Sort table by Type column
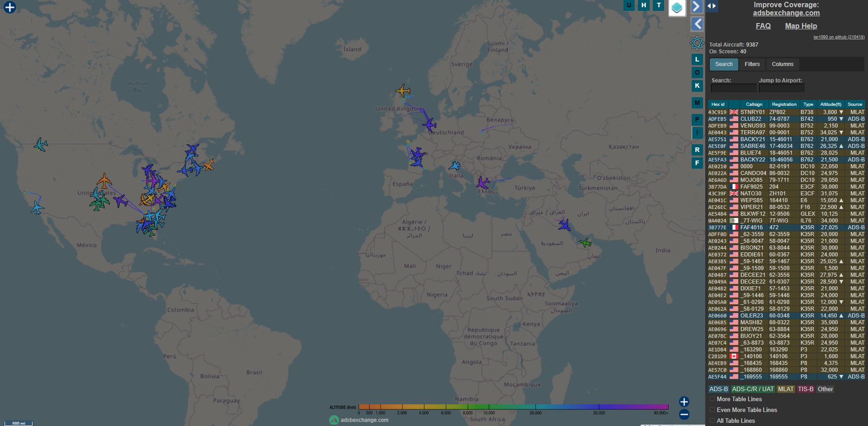868x426 pixels. 808,104
